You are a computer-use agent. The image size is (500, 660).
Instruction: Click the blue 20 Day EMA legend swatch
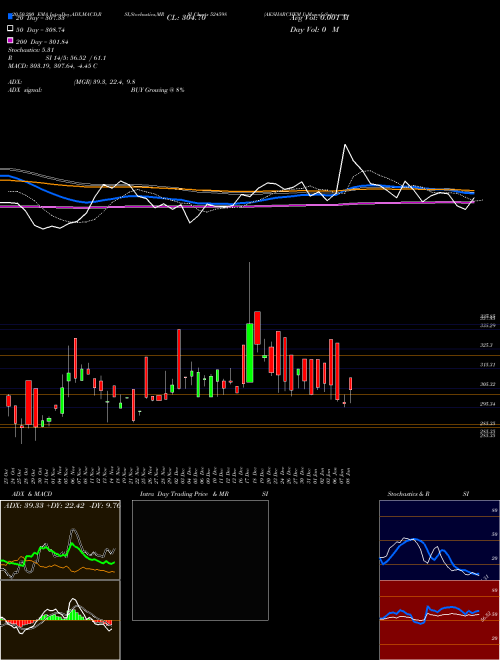tap(10, 18)
